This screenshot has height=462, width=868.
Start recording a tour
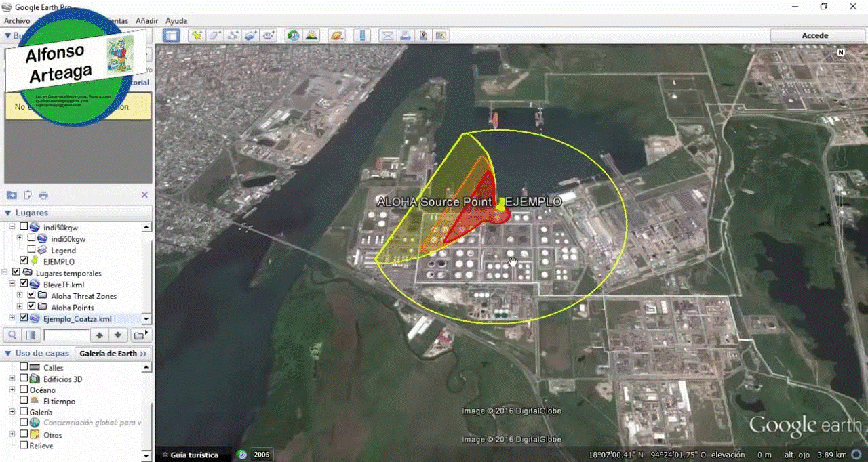pos(269,36)
